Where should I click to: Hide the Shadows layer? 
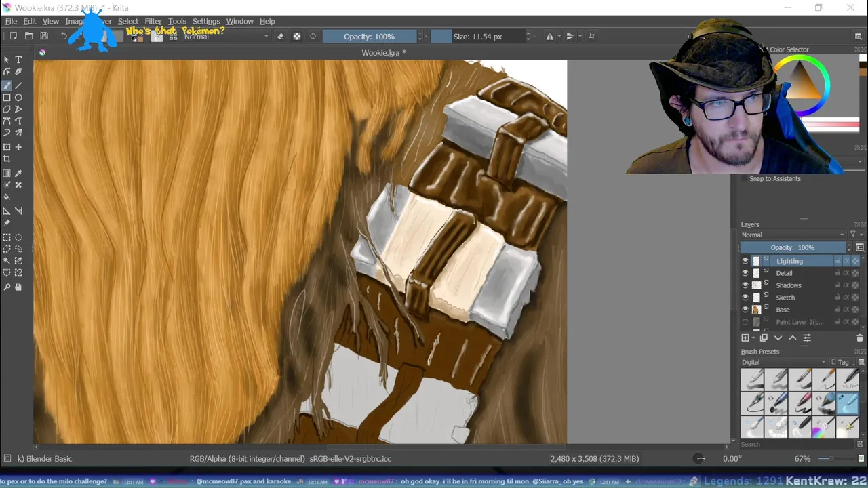(745, 285)
